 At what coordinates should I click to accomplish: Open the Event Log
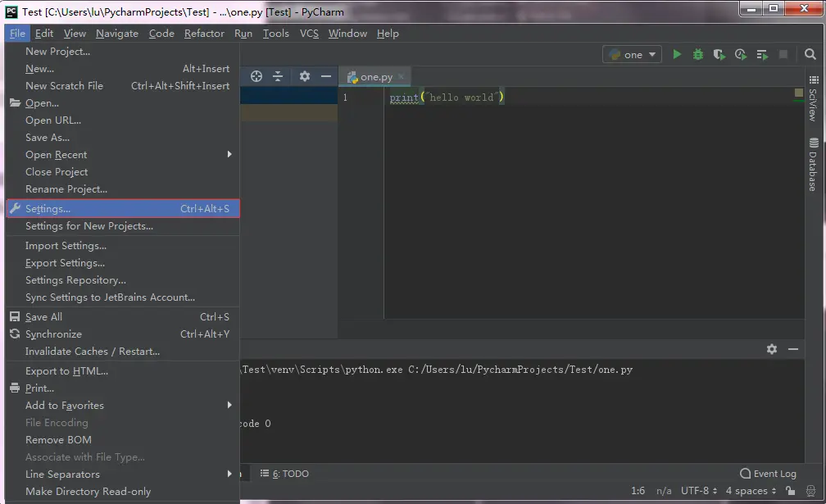click(768, 474)
